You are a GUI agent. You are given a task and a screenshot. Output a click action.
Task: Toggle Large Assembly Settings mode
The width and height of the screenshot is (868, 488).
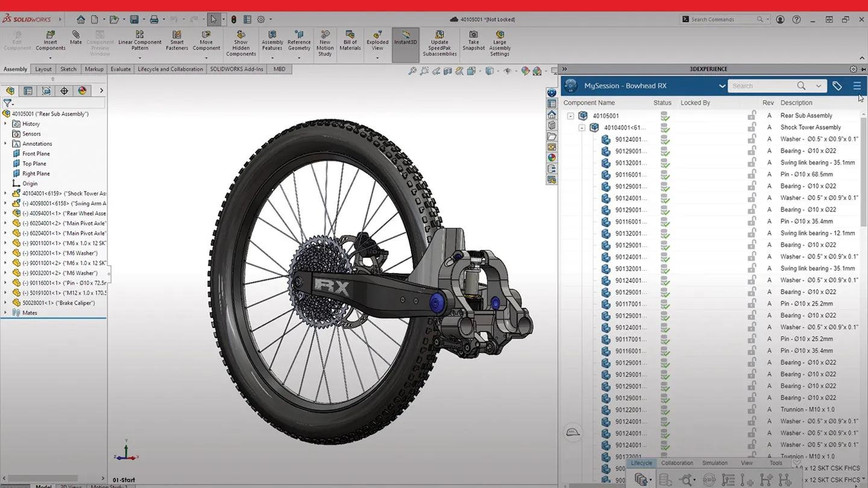click(x=499, y=40)
